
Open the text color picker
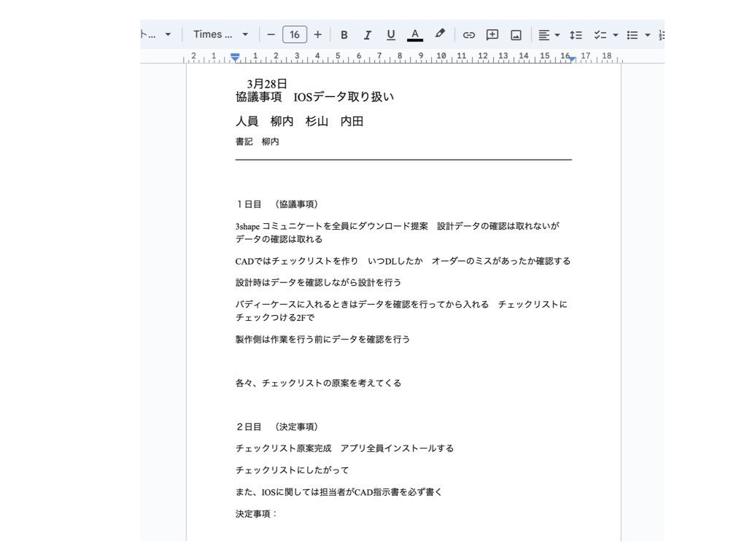coord(415,35)
